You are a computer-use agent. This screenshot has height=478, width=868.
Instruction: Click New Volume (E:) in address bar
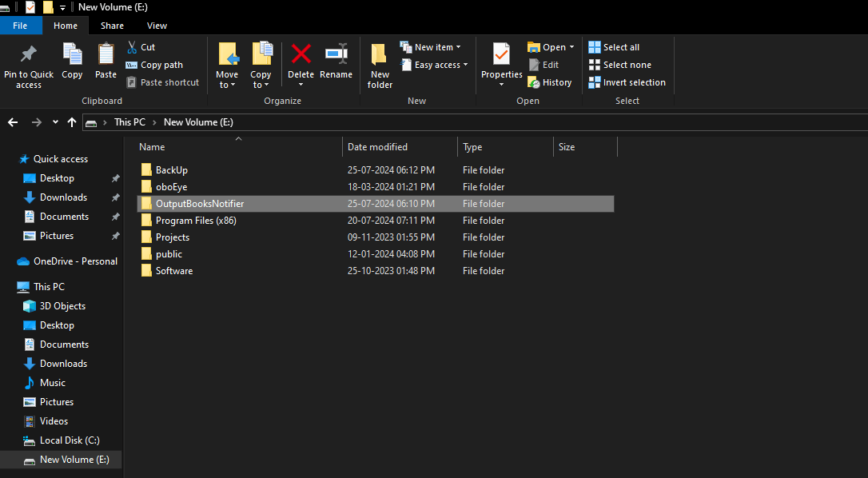click(198, 121)
